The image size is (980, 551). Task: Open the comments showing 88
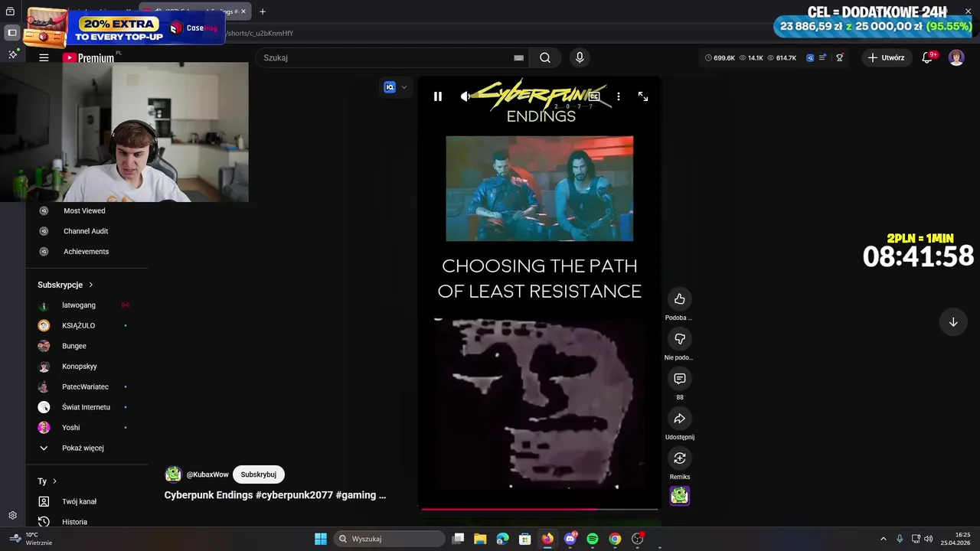click(679, 378)
